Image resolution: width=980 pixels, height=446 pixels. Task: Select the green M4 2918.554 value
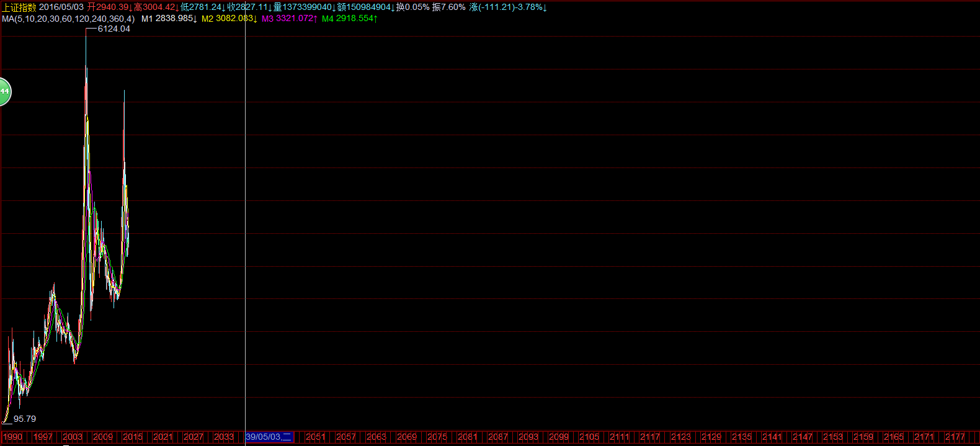(350, 19)
